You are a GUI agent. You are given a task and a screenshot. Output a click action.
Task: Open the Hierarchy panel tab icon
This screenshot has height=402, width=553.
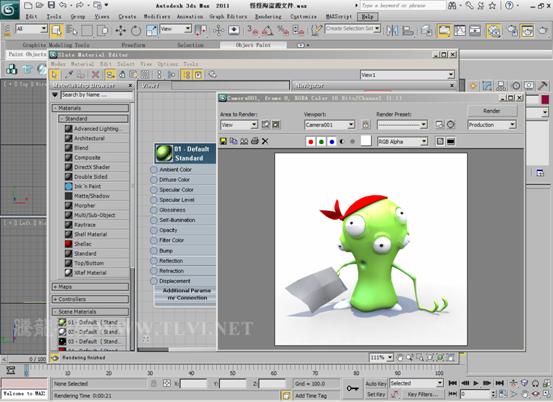coord(501,86)
